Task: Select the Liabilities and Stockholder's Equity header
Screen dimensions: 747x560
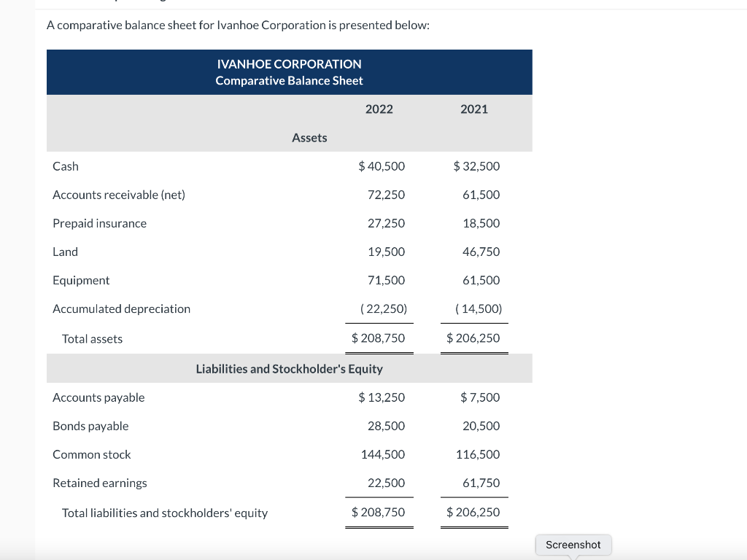Action: [x=290, y=368]
